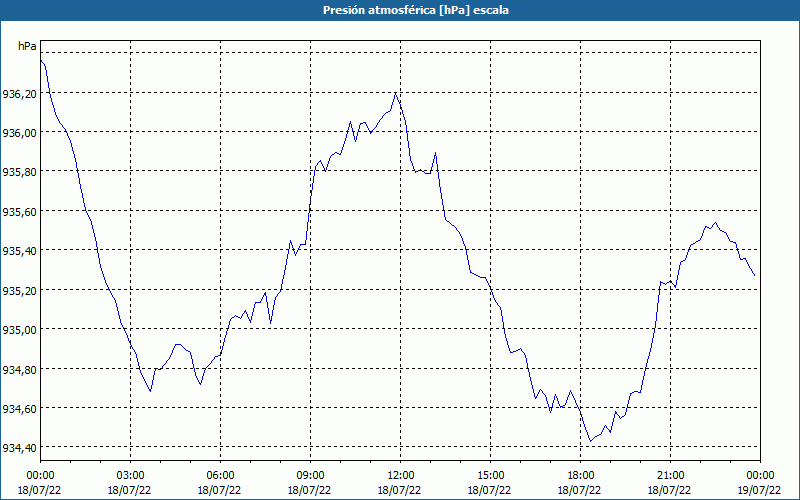
Task: Click the 15:00 time axis label
Action: [490, 476]
